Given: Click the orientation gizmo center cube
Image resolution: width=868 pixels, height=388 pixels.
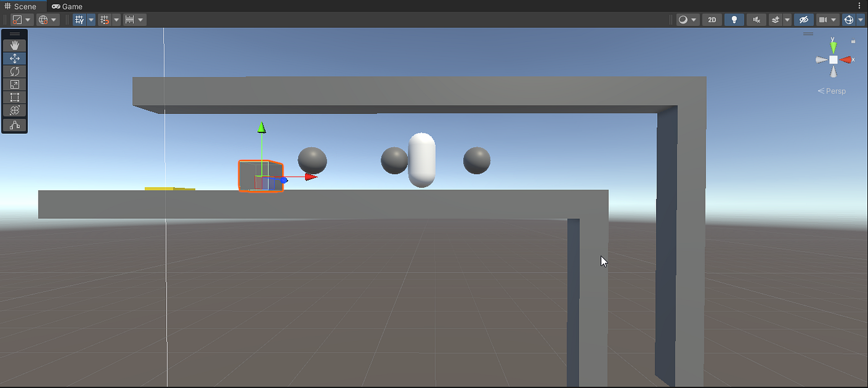Looking at the screenshot, I should 834,60.
